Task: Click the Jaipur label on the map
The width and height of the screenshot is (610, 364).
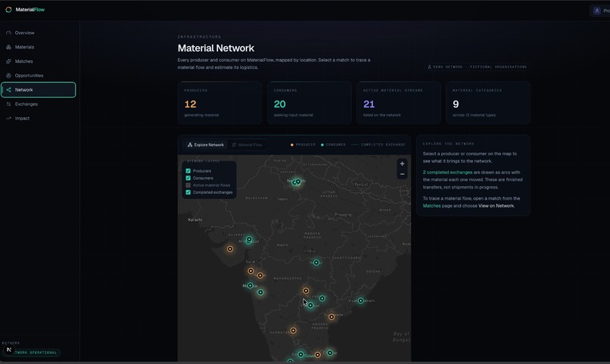Action: click(x=282, y=199)
